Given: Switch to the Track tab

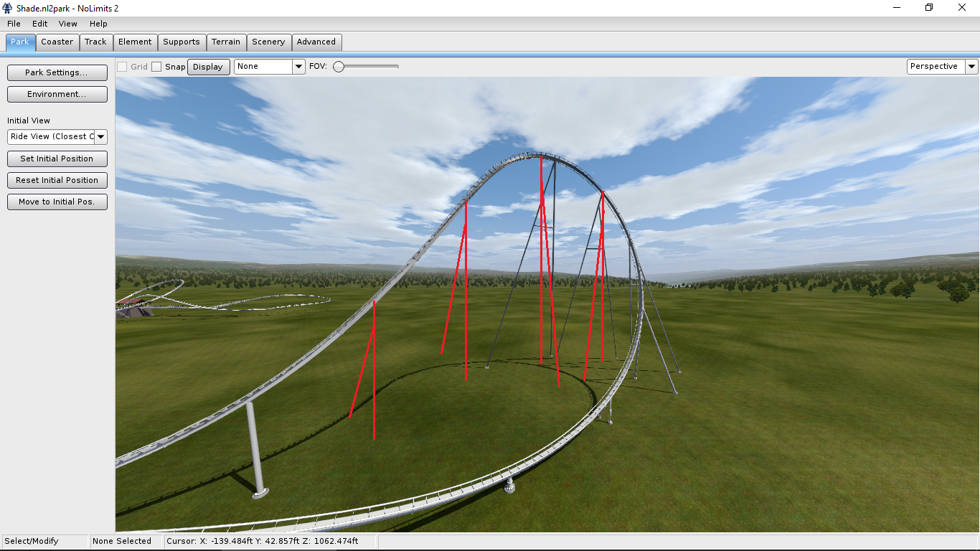Looking at the screenshot, I should [x=95, y=42].
